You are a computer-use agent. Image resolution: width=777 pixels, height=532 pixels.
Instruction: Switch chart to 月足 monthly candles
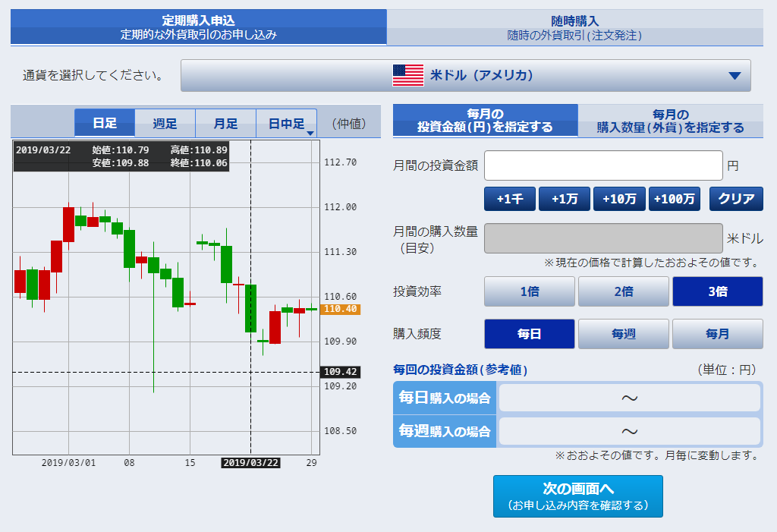coord(225,123)
